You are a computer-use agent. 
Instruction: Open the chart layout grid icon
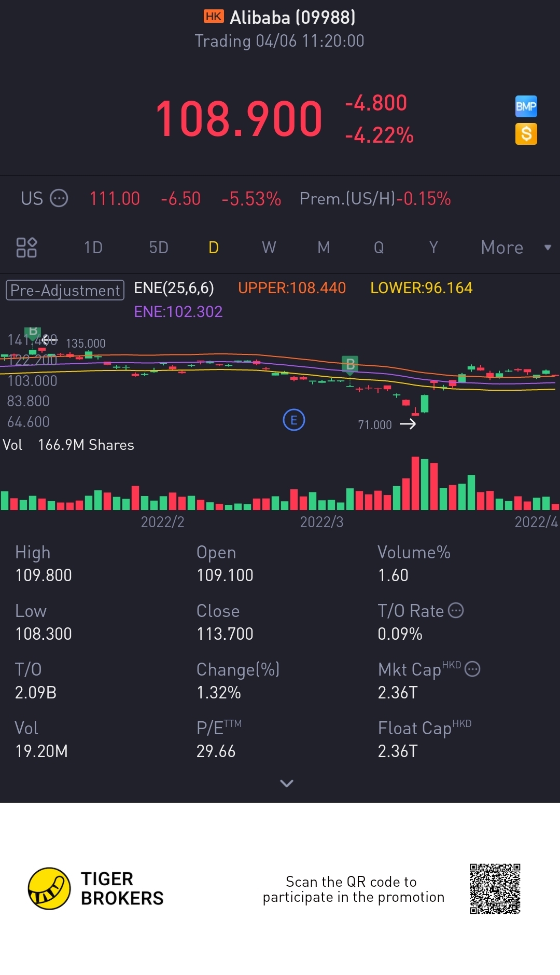point(26,248)
